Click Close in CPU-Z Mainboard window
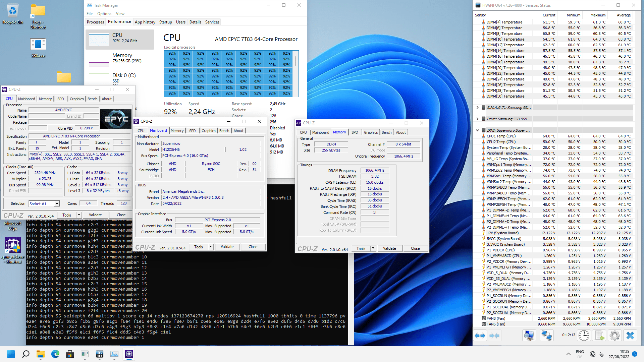The image size is (644, 362). (253, 247)
